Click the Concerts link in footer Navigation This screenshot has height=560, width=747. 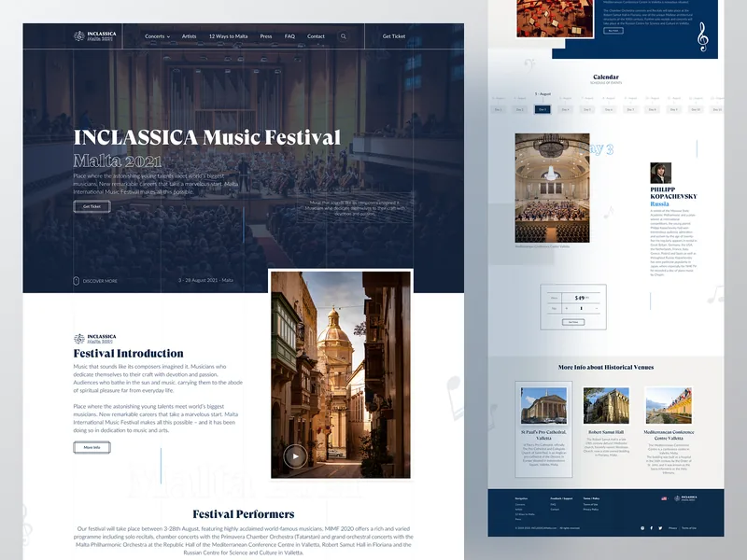(x=520, y=504)
